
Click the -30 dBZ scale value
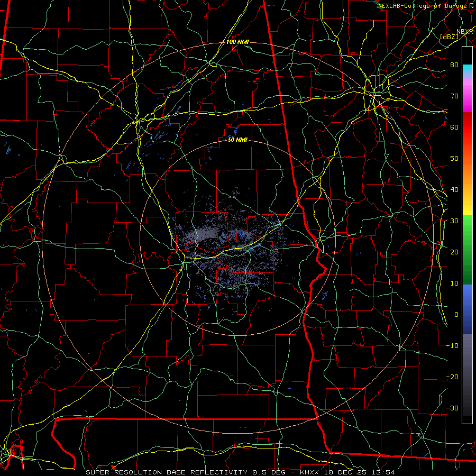click(452, 408)
